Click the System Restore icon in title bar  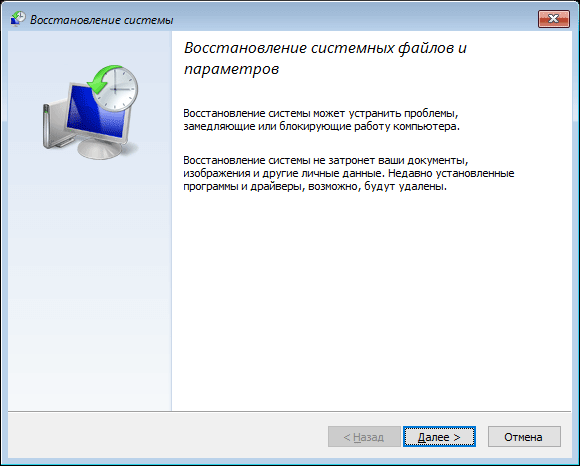point(17,19)
